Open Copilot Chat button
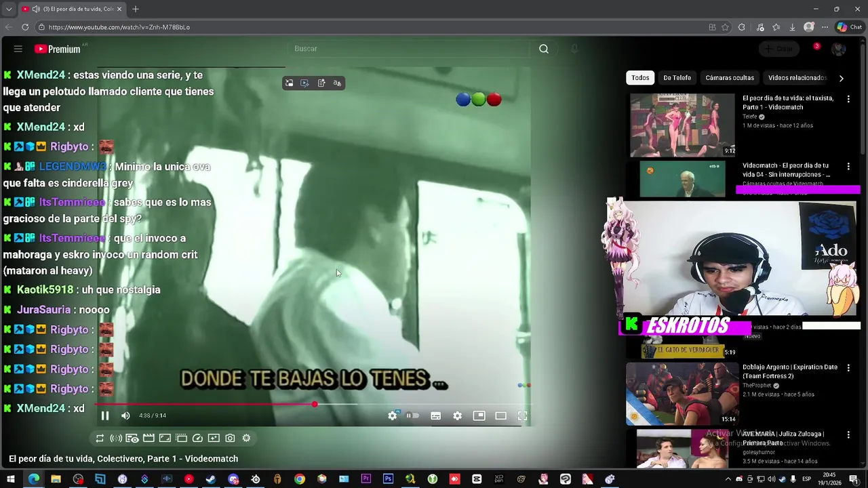This screenshot has width=868, height=488. (x=849, y=27)
